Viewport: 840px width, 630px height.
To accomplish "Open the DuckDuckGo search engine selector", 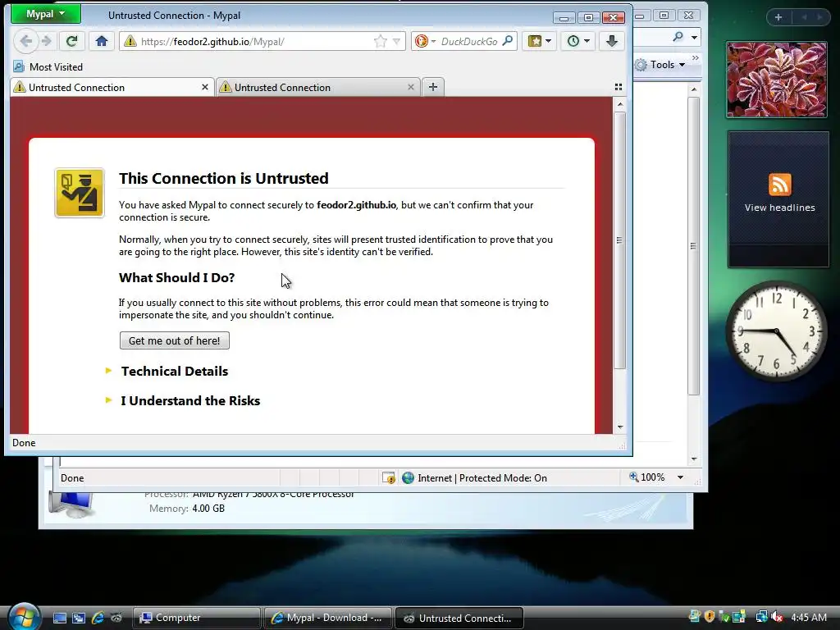I will click(426, 41).
